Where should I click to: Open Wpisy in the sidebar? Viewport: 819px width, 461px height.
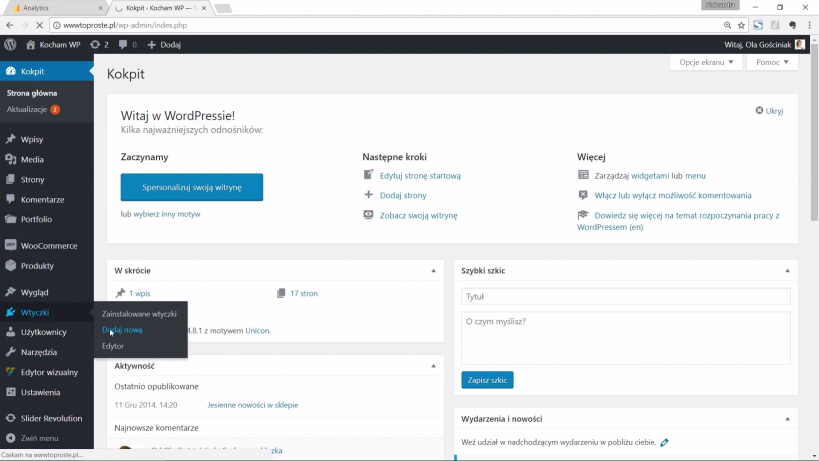tap(32, 139)
